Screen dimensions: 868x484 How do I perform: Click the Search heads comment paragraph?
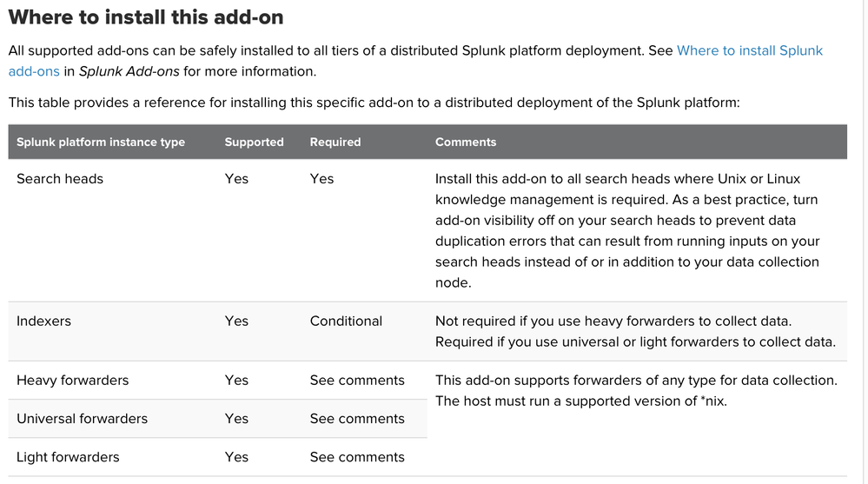tap(627, 230)
